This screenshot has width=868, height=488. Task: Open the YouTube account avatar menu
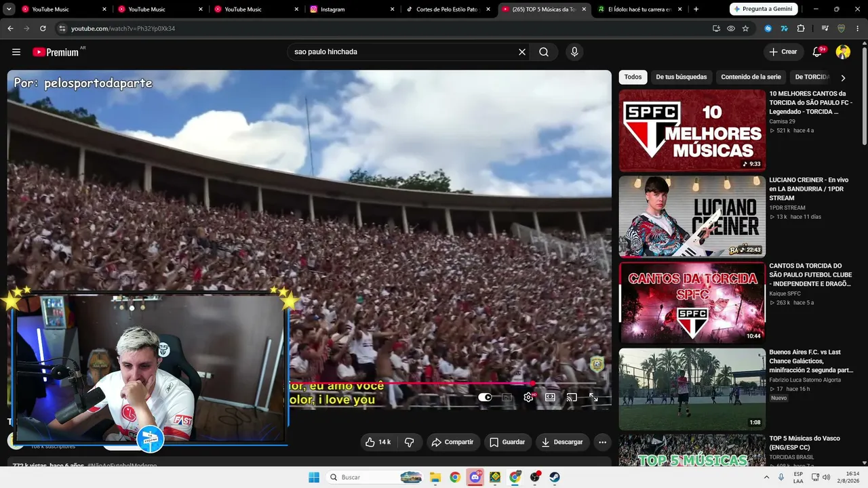coord(843,52)
